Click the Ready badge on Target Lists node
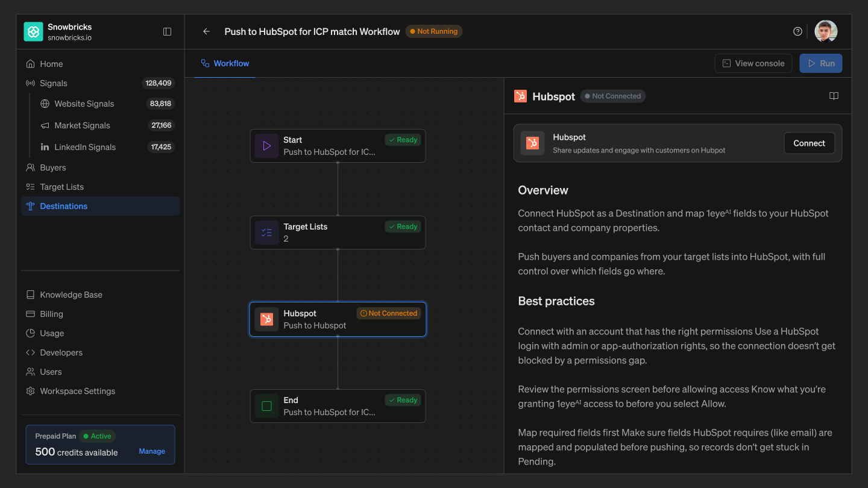The width and height of the screenshot is (868, 488). 403,227
